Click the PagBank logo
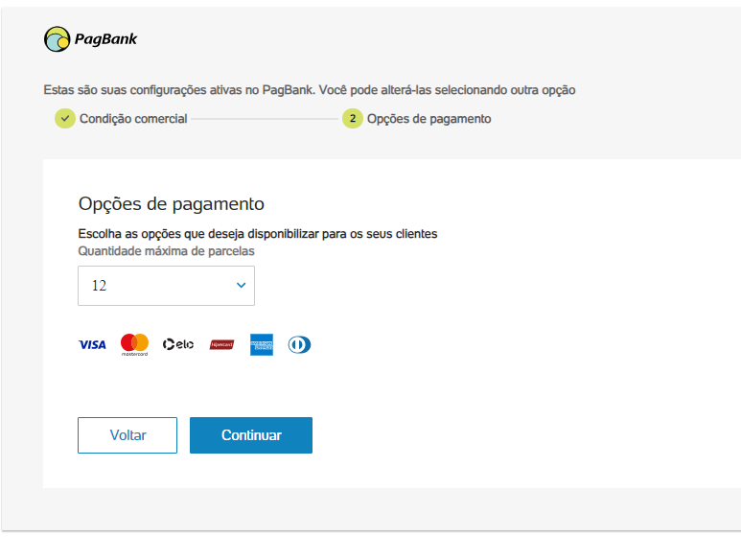This screenshot has width=741, height=560. [x=90, y=38]
